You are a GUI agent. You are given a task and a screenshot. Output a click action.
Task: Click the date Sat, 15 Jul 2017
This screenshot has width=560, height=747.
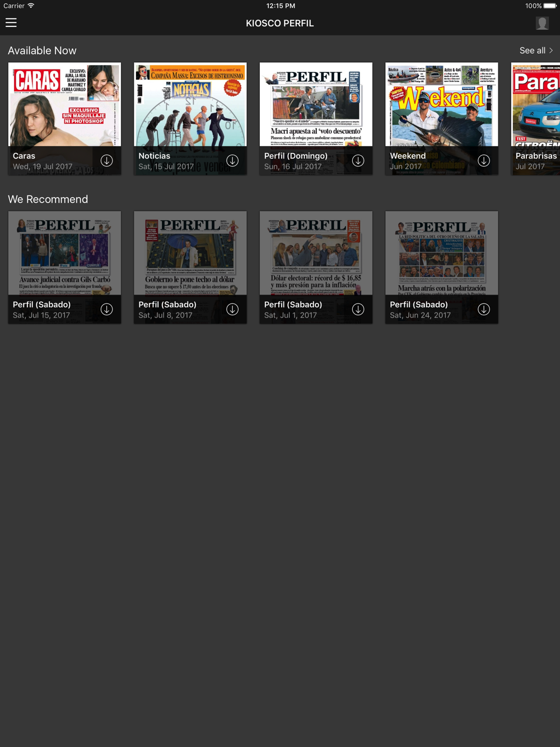click(166, 166)
